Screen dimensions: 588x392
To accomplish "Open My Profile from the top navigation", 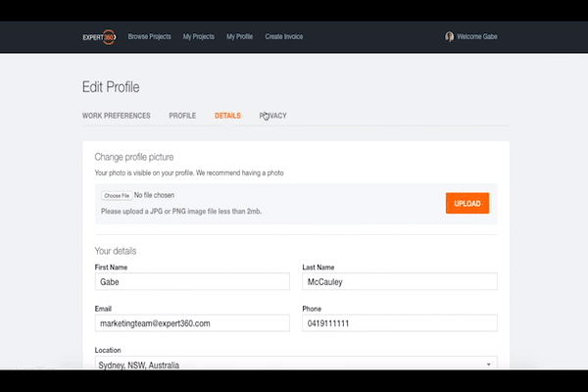I will (239, 37).
